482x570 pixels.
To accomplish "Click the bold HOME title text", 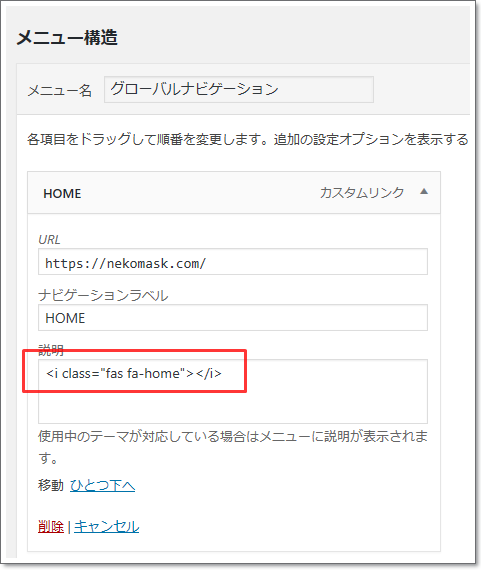I will point(62,193).
